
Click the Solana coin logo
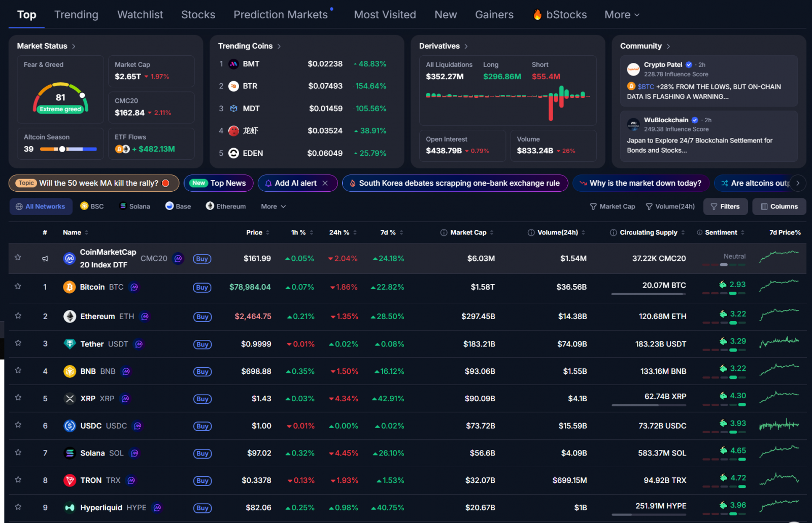[x=70, y=454]
